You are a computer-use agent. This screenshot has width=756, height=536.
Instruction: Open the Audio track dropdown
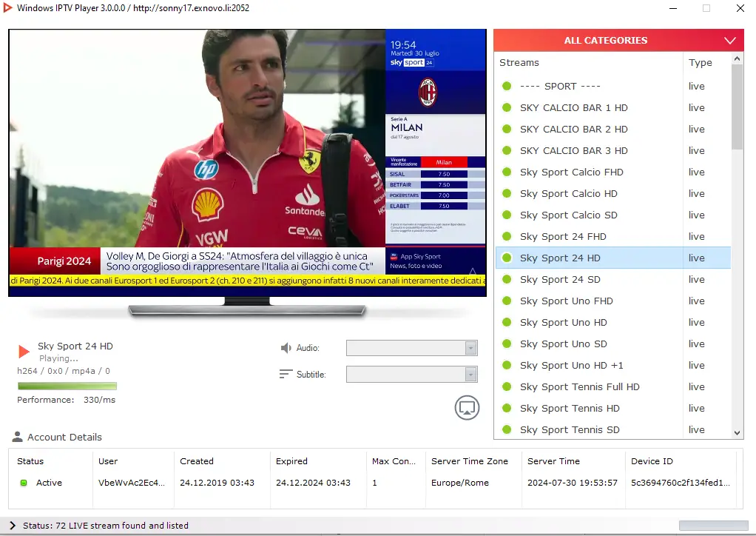point(412,348)
